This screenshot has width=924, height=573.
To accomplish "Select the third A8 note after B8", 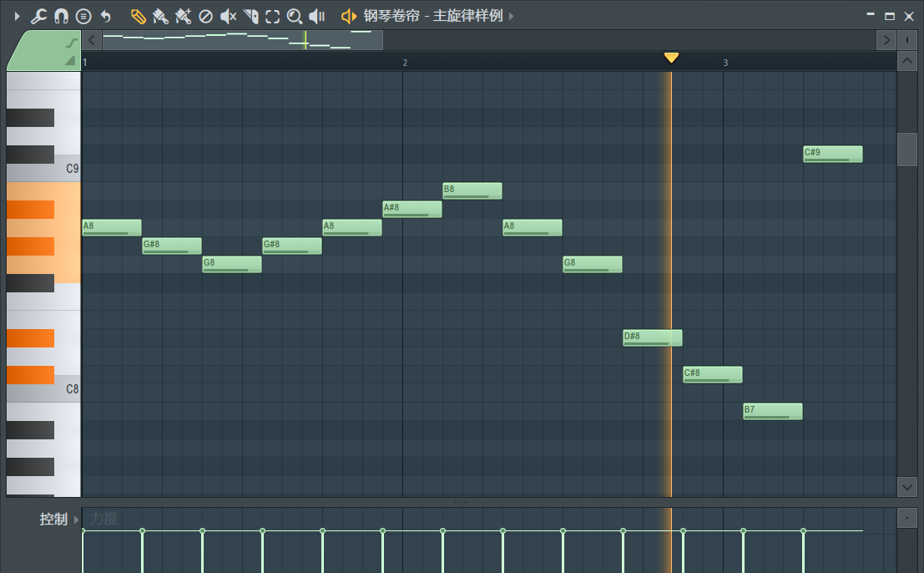I will pyautogui.click(x=533, y=227).
